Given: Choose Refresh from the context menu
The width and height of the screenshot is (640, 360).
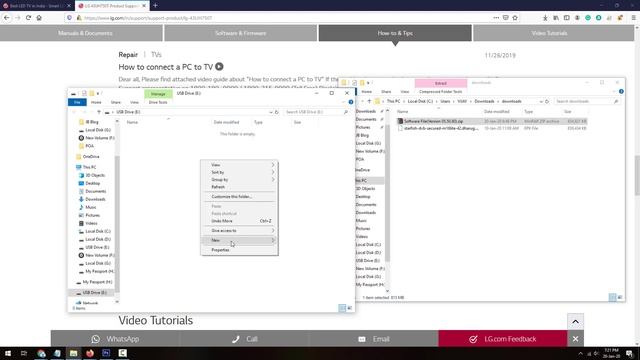Looking at the screenshot, I should pyautogui.click(x=240, y=187).
